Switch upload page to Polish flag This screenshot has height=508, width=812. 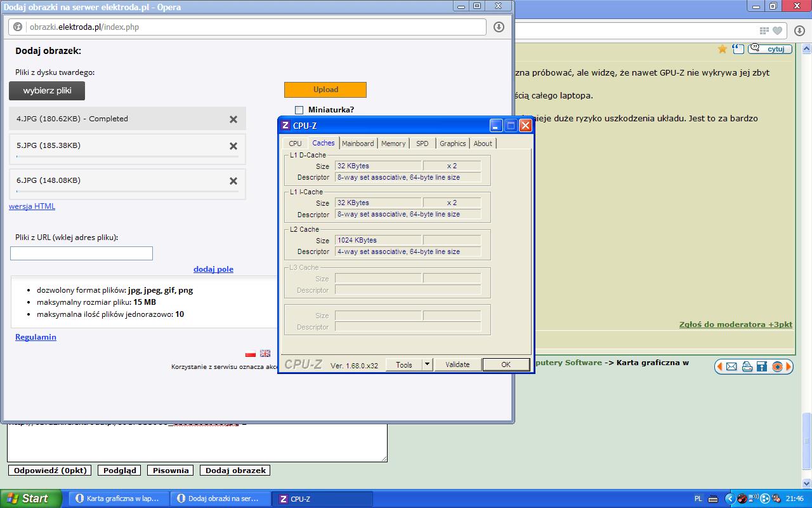pyautogui.click(x=251, y=354)
